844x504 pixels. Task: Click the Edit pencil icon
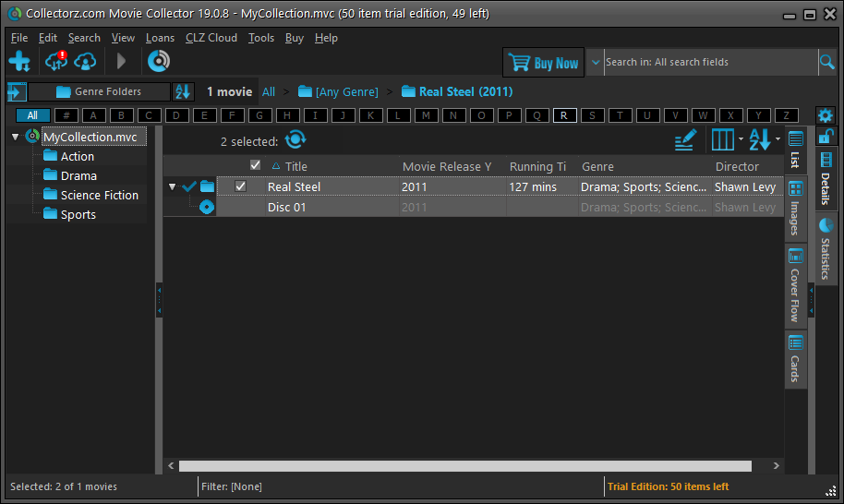685,140
